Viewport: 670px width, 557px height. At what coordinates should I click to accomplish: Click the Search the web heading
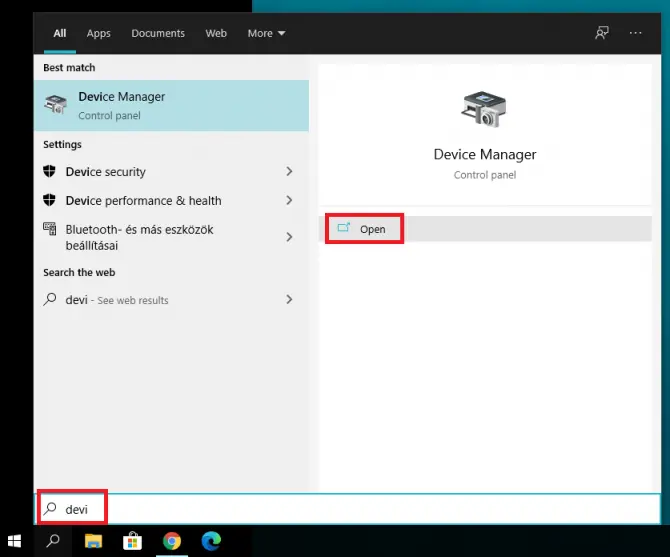point(79,272)
